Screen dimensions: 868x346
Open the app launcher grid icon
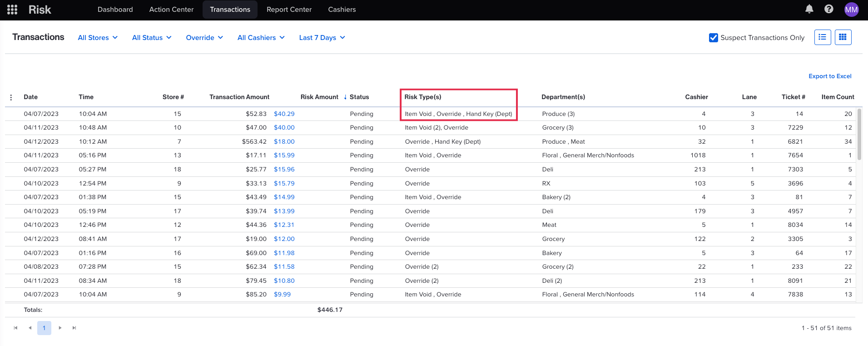pos(12,10)
